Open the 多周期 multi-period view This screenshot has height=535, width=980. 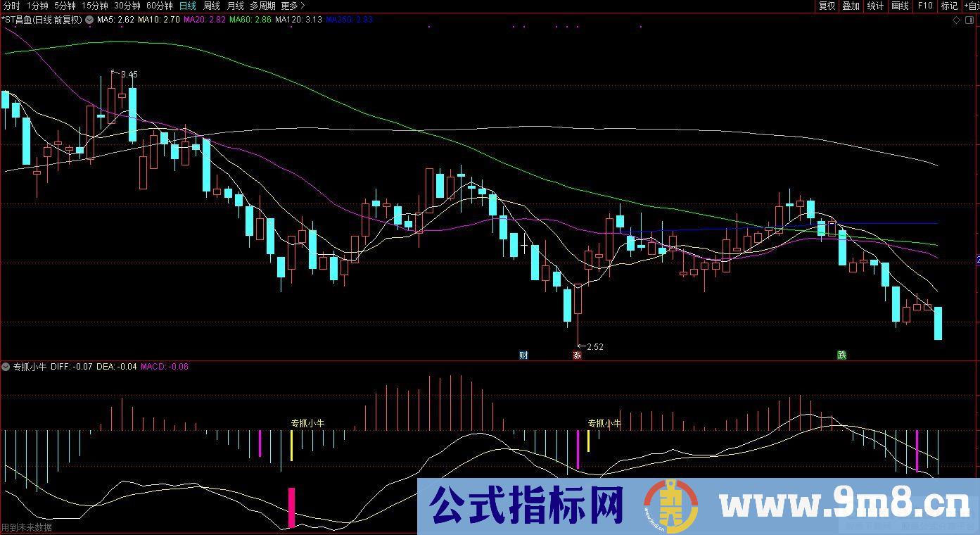[262, 6]
